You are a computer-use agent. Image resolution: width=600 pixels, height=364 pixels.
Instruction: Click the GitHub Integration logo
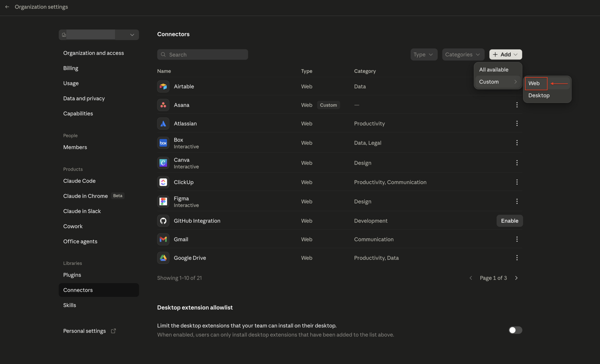[163, 221]
